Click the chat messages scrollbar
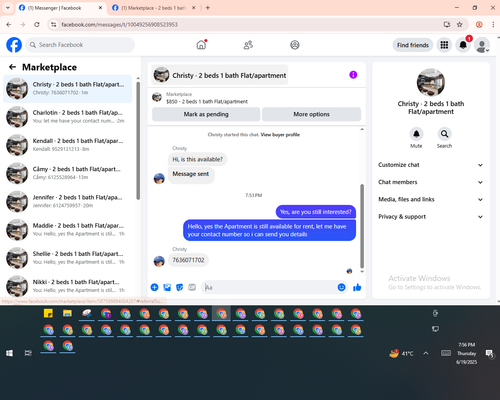The image size is (500, 400). point(362,226)
